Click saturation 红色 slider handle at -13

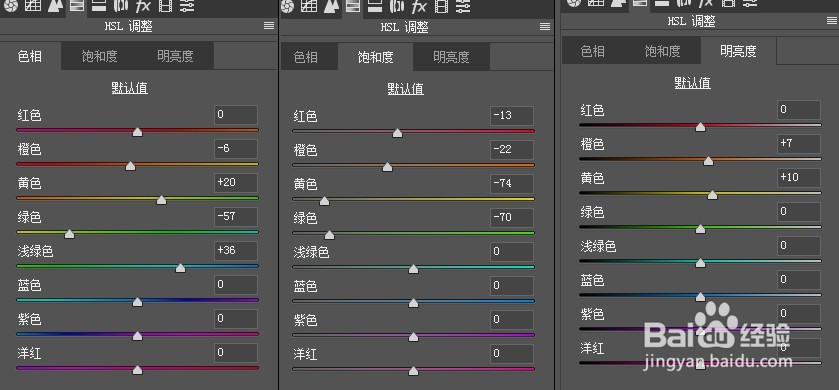click(x=398, y=133)
